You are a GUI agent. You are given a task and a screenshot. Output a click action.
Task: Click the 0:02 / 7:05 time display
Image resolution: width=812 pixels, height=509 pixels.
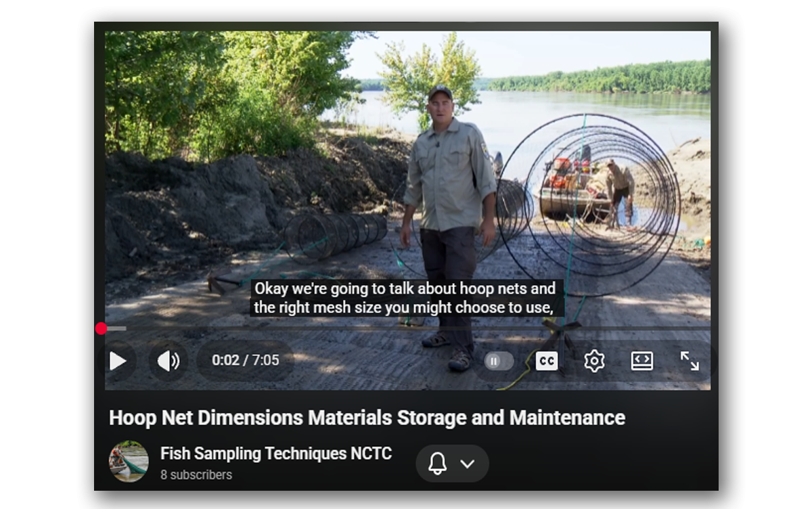[x=245, y=360]
